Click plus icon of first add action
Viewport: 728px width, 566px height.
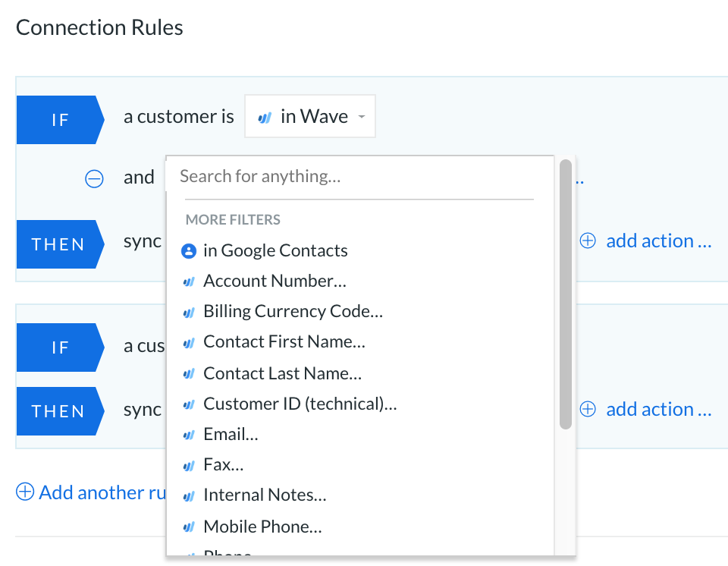point(588,241)
